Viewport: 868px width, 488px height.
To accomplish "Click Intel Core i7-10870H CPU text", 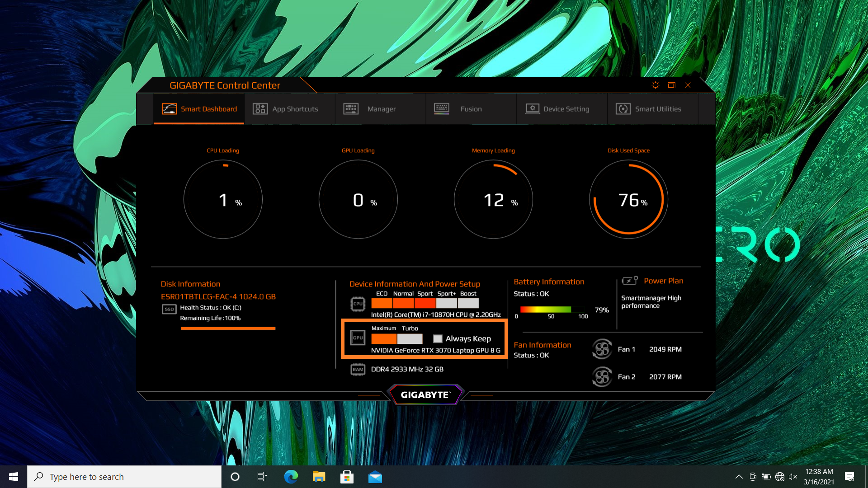I will click(x=436, y=314).
